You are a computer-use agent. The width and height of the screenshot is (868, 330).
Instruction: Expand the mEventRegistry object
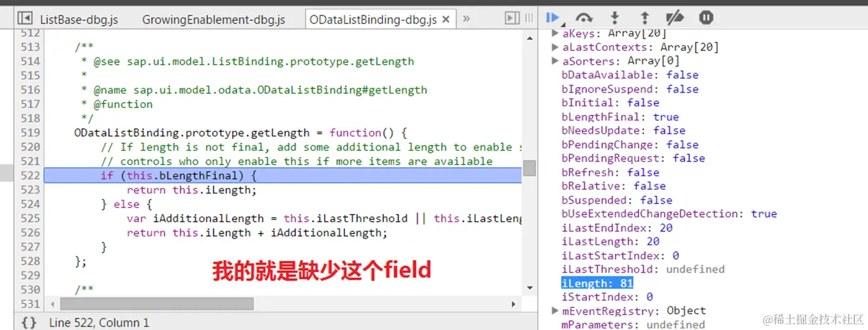[555, 311]
